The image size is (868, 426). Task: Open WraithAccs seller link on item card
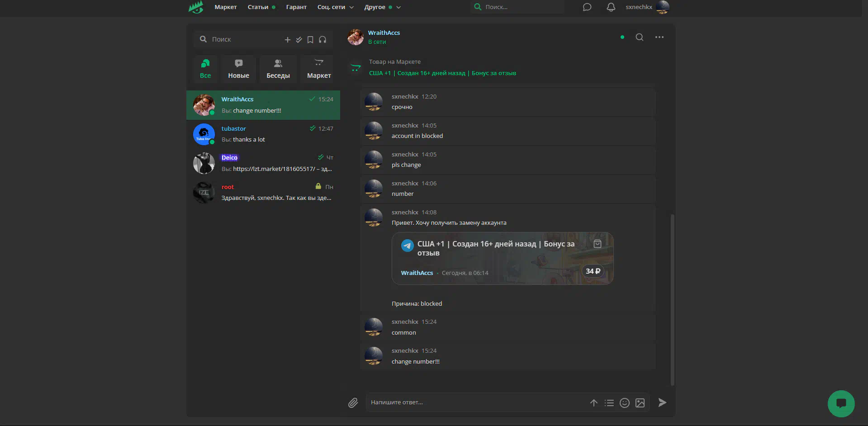417,273
